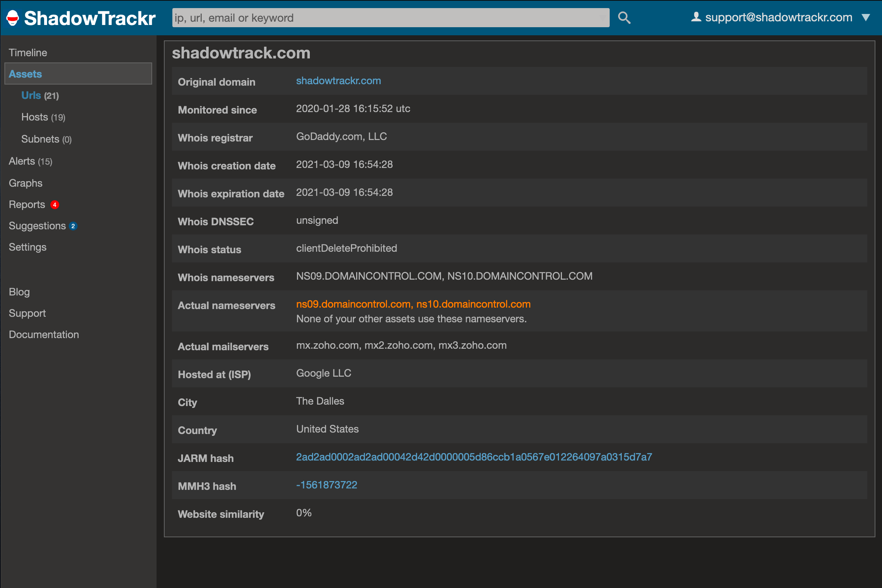
Task: Expand the Hosts list in the sidebar
Action: 35,117
